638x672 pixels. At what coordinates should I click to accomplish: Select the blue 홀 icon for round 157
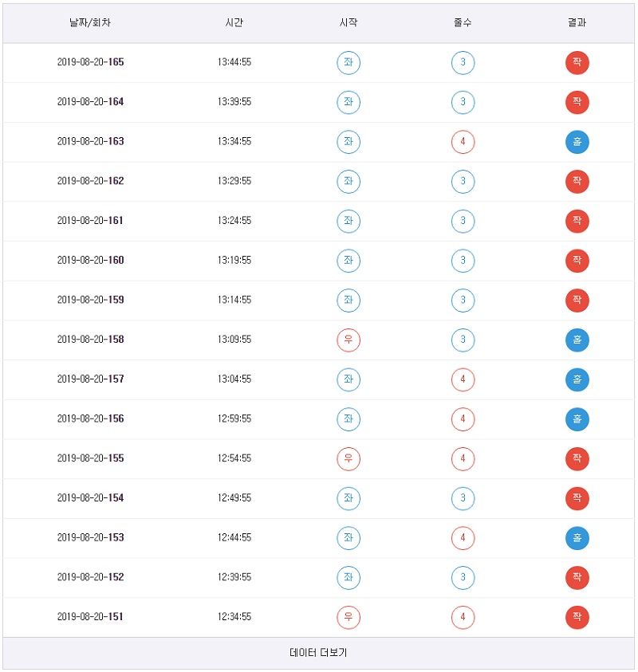point(577,379)
